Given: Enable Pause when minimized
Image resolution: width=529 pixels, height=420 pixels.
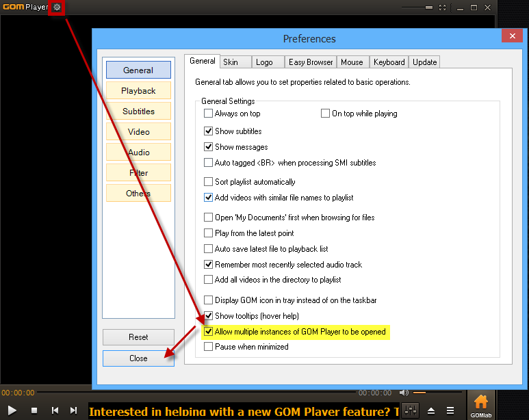Looking at the screenshot, I should click(208, 346).
